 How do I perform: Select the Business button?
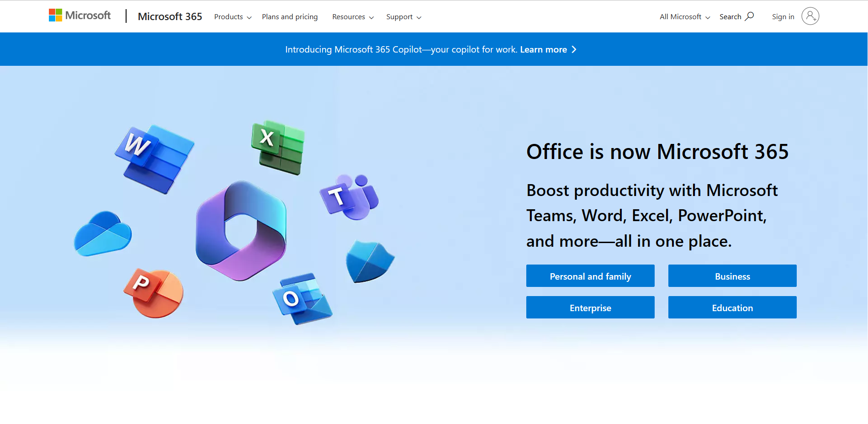732,276
